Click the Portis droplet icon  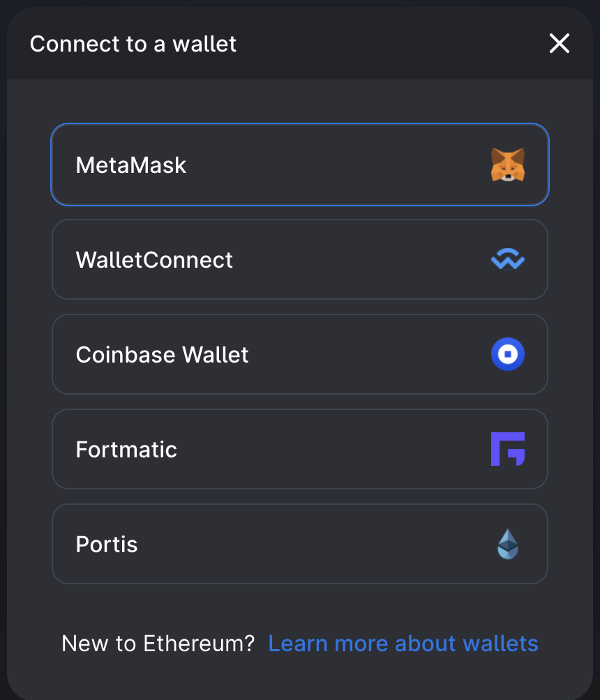[x=508, y=544]
